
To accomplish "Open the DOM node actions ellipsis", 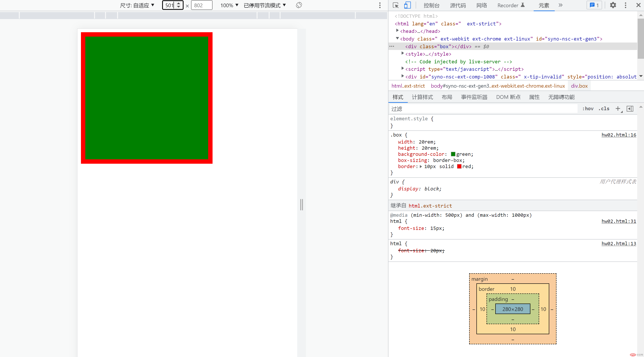I will click(x=392, y=46).
